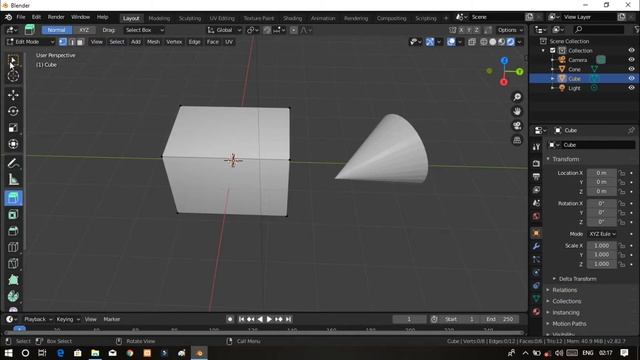
Task: Hide the Cone in outliner
Action: [x=631, y=69]
